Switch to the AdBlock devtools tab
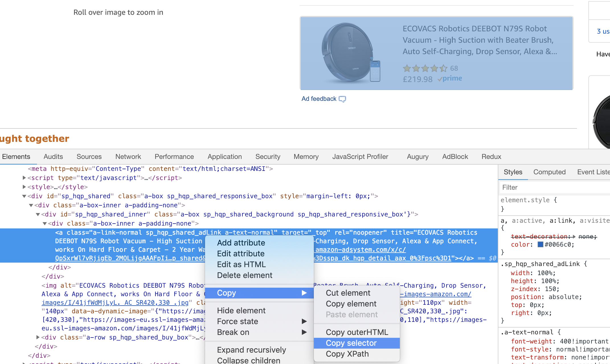This screenshot has width=610, height=364. pyautogui.click(x=455, y=157)
